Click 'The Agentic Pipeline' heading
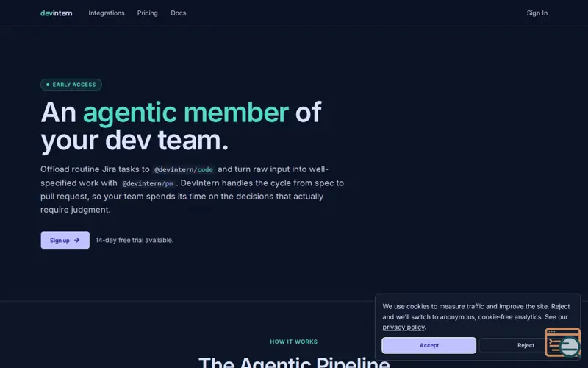 (294, 362)
